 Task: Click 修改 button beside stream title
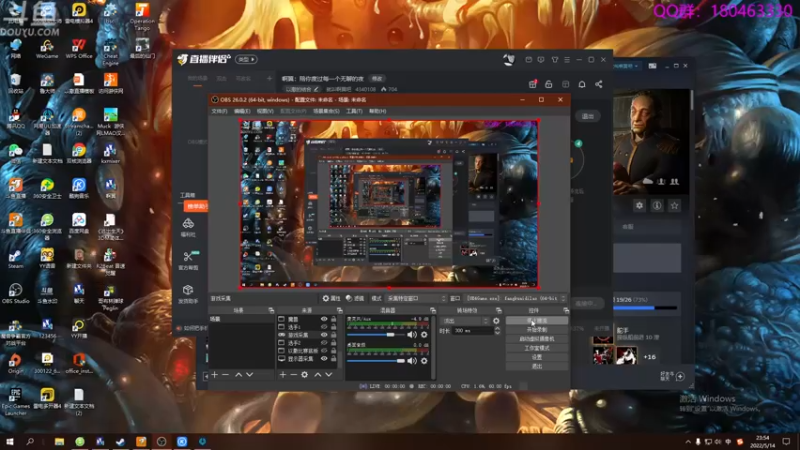coord(377,79)
